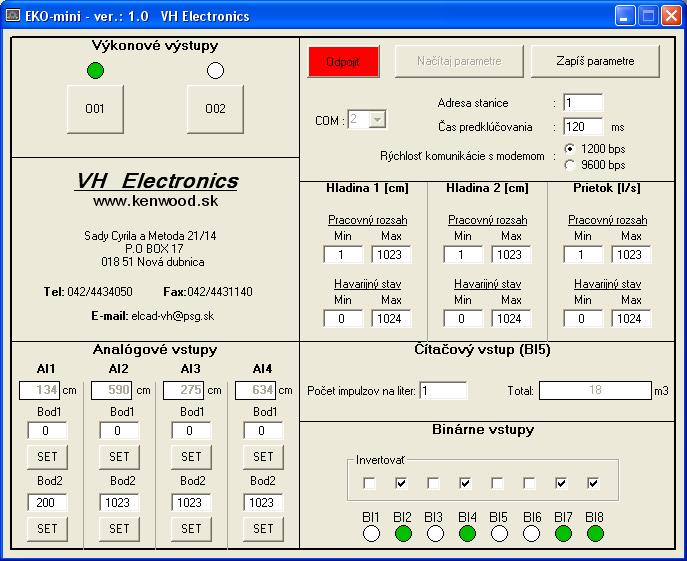687x561 pixels.
Task: Uncheck Invertovať checkbox above BI4
Action: [x=465, y=483]
